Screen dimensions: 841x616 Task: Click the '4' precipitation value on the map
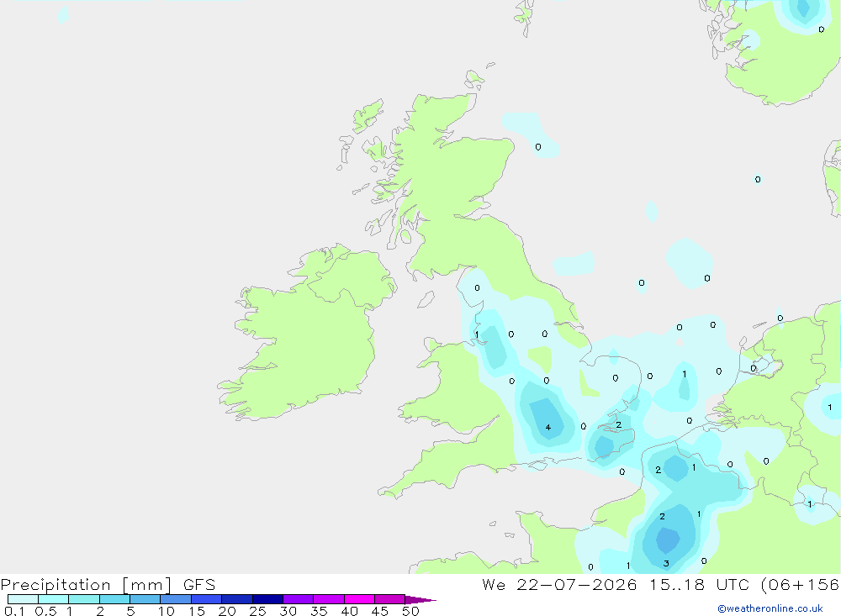click(547, 427)
